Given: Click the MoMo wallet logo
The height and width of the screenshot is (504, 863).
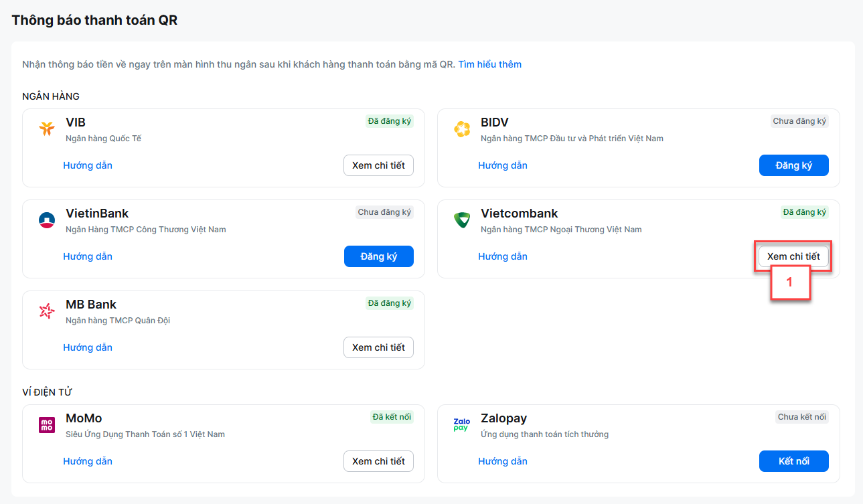Looking at the screenshot, I should [47, 425].
